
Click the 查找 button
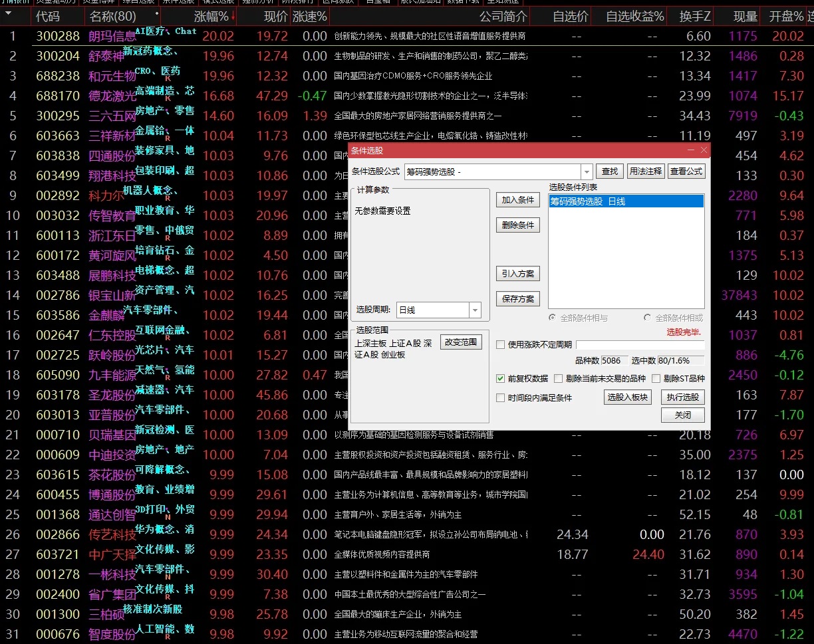(x=610, y=171)
